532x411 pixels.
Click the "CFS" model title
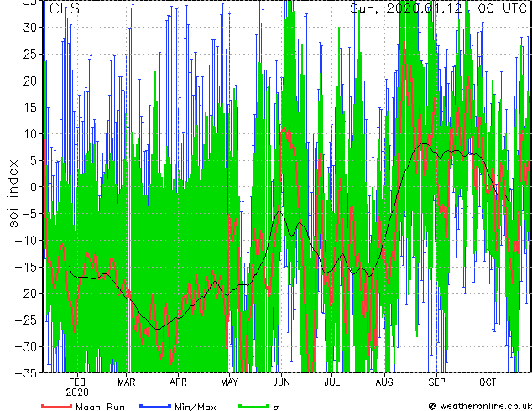pyautogui.click(x=65, y=8)
